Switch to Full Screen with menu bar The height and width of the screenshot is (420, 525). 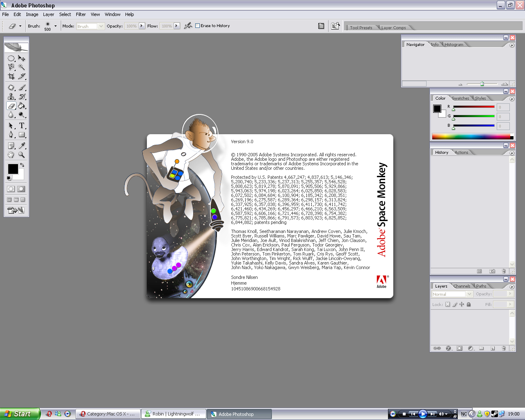coord(16,200)
